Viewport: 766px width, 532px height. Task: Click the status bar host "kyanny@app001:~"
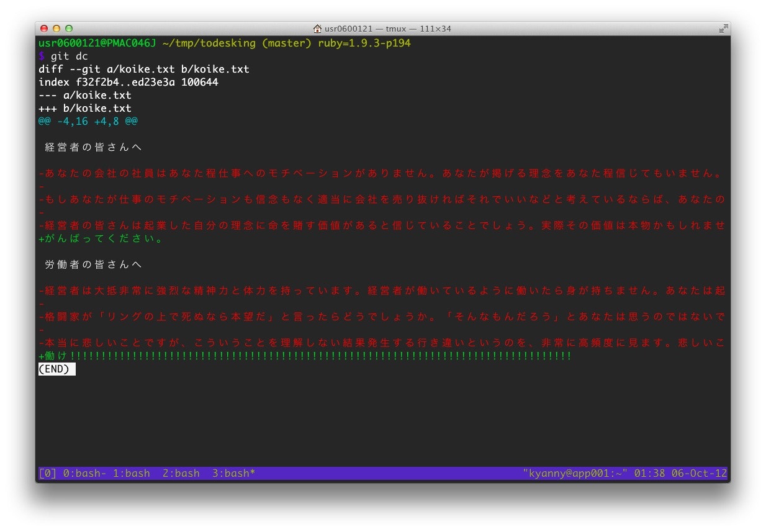[x=575, y=474]
